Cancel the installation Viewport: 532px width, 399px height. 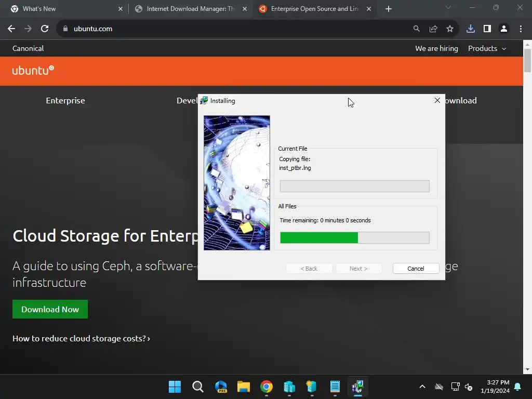[416, 269]
